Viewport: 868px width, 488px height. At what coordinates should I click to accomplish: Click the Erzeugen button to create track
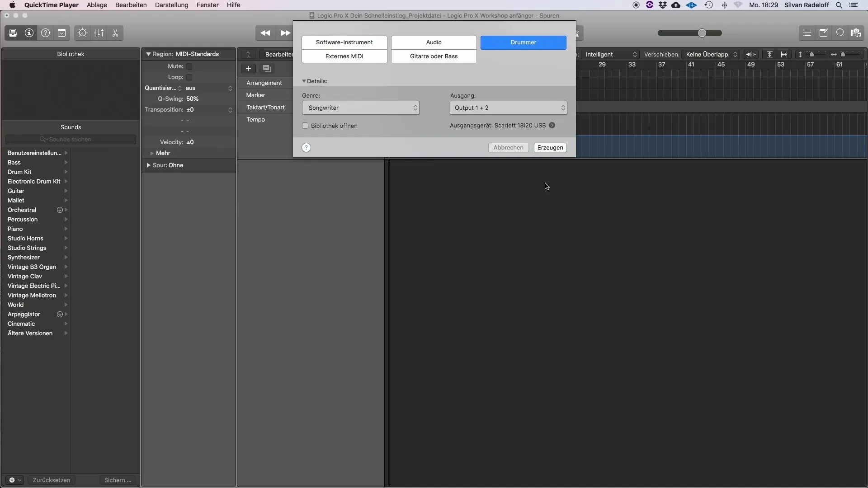[550, 147]
